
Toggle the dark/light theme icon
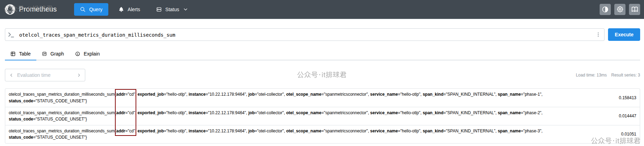pos(605,9)
